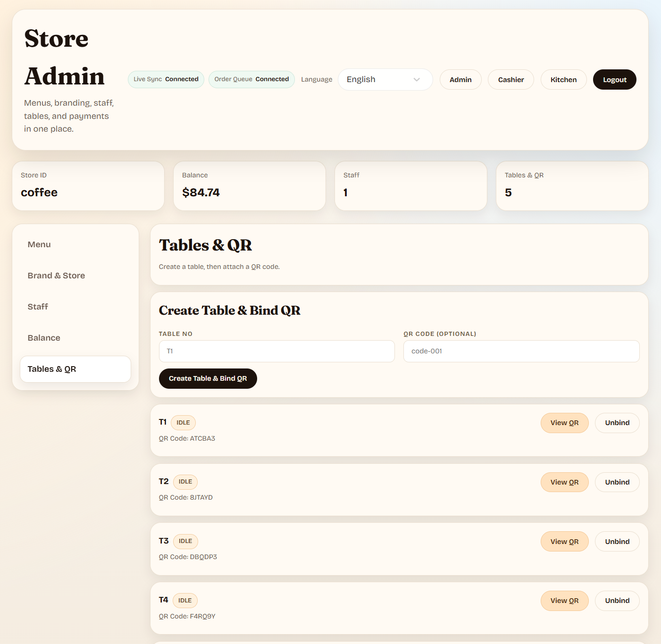Image resolution: width=661 pixels, height=644 pixels.
Task: Click the Create Table & Bind QR heading
Action: (230, 310)
